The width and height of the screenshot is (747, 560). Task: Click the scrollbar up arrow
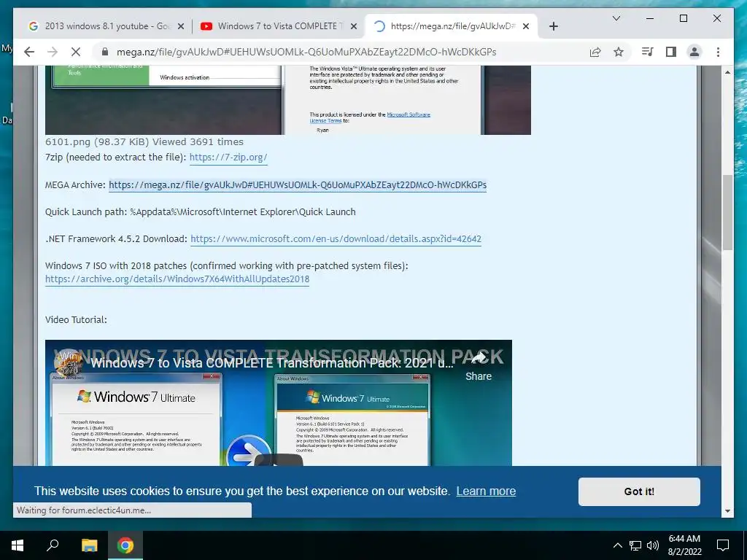(x=727, y=72)
